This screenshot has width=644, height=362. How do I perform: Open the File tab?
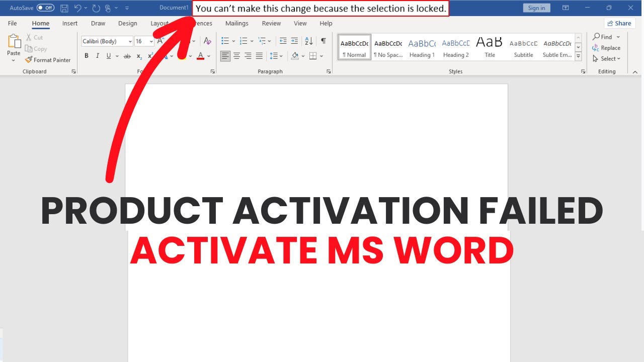pos(13,23)
